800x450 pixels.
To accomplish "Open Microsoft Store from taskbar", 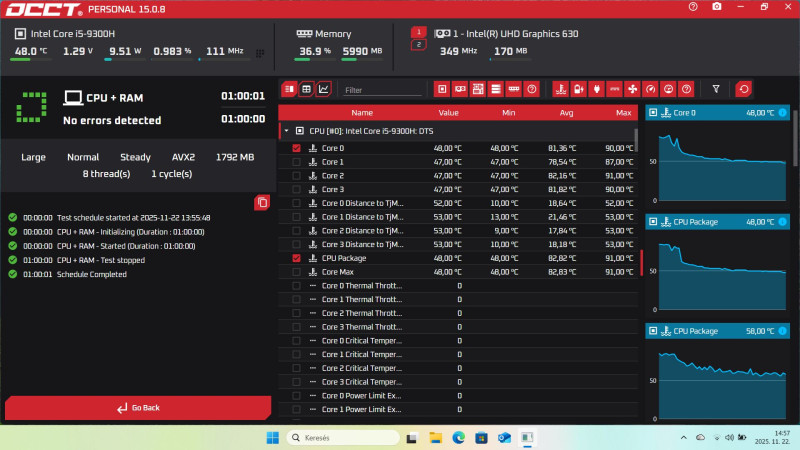I will point(481,438).
